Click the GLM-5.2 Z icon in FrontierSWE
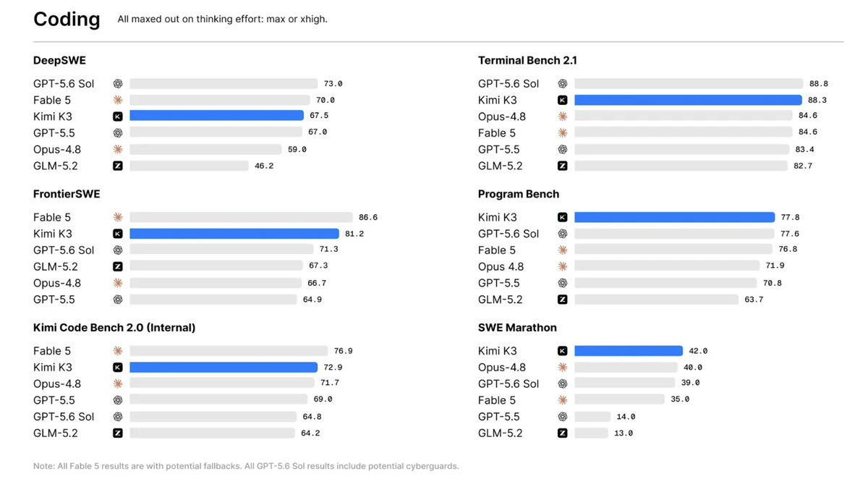Image resolution: width=868 pixels, height=487 pixels. (x=118, y=266)
